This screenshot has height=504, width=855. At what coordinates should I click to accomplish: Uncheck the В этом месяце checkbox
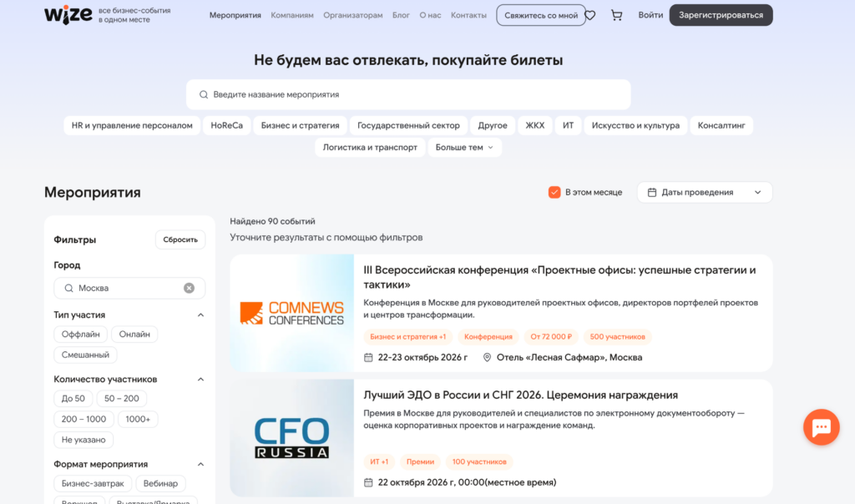554,192
